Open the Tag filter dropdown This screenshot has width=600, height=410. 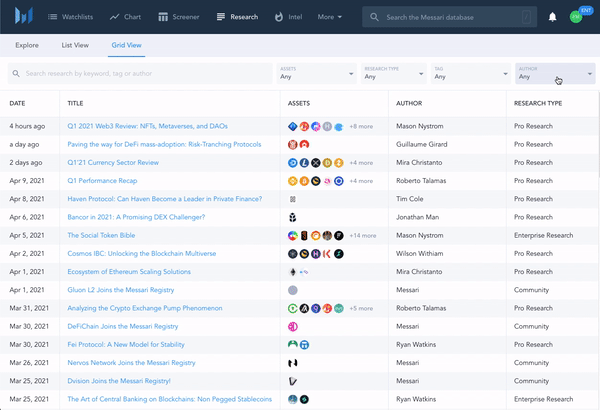coord(471,74)
